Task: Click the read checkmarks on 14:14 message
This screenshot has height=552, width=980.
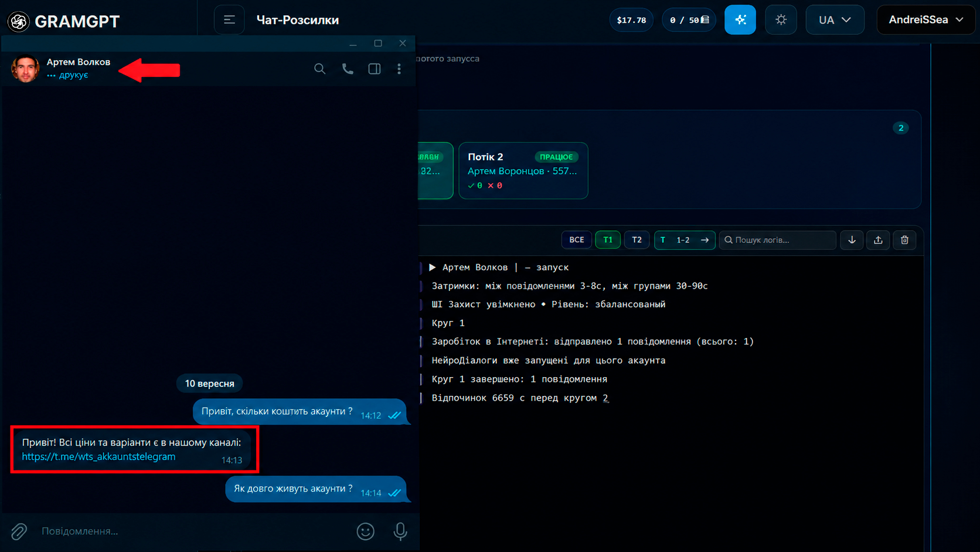Action: tap(395, 493)
